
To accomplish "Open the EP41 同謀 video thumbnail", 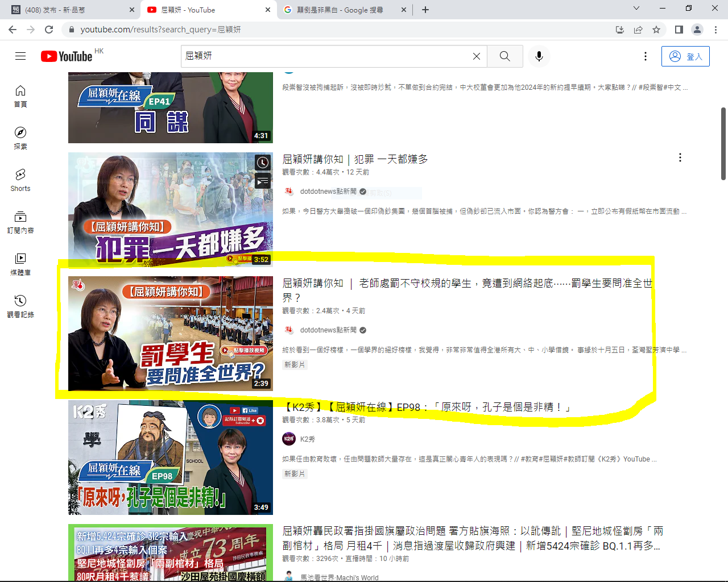I will click(171, 107).
